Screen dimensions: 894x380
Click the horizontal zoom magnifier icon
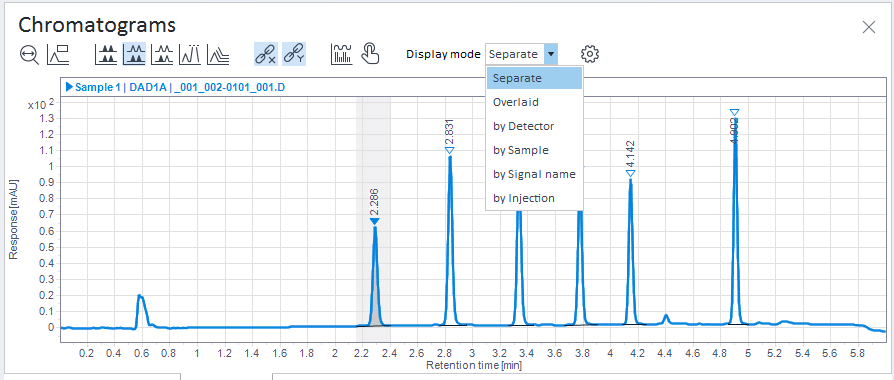coord(29,55)
